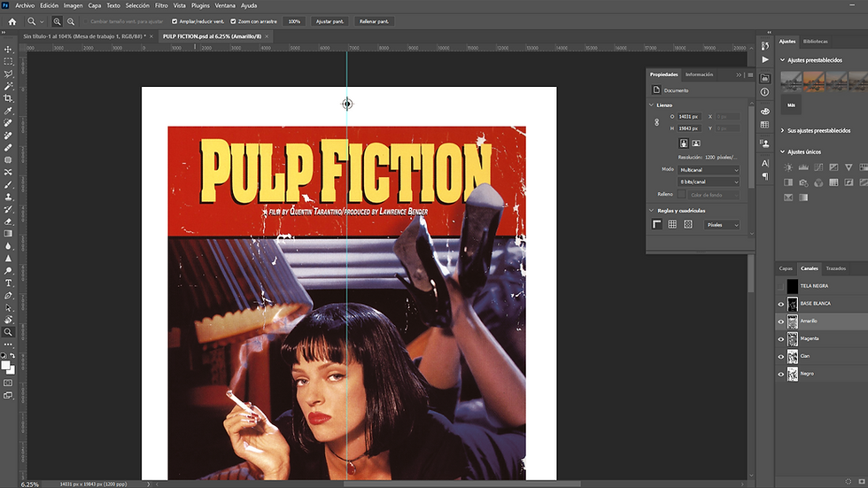Screen dimensions: 868x488
Task: Select the Brush tool
Action: click(x=8, y=185)
